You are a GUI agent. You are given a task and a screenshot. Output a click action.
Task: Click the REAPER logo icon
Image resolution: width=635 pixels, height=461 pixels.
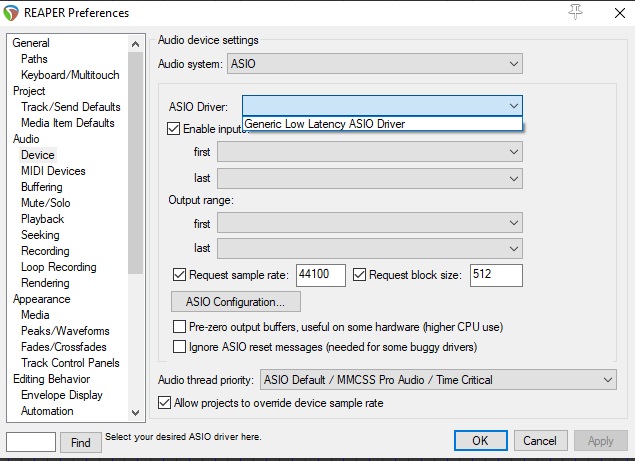coord(12,13)
